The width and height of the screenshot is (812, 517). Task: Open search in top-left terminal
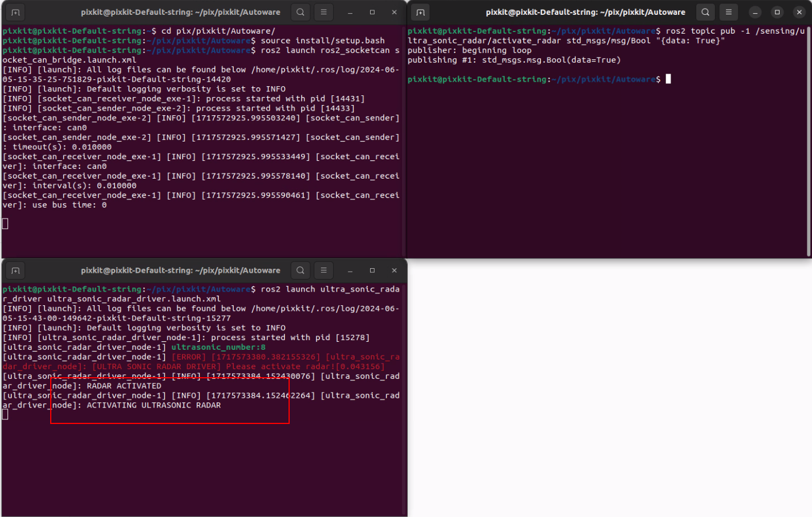[301, 12]
